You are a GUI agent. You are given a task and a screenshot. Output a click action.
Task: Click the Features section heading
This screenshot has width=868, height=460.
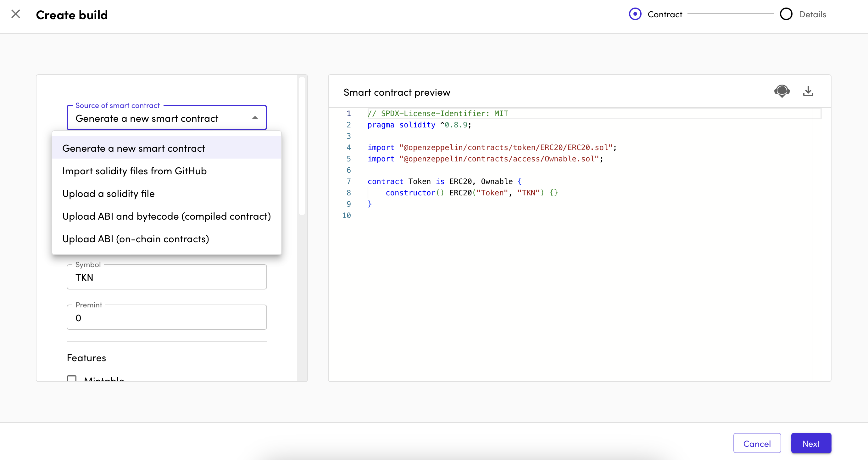(x=86, y=358)
